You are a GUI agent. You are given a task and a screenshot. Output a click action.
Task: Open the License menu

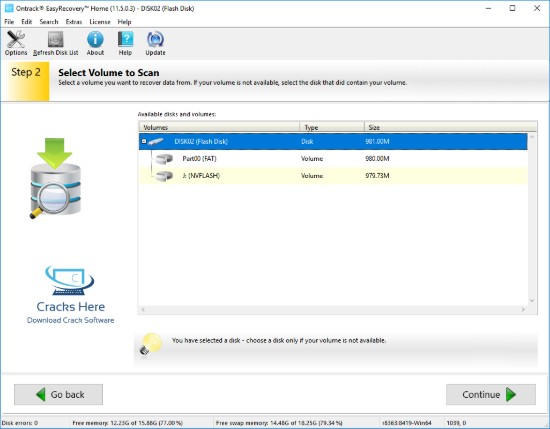(x=100, y=22)
